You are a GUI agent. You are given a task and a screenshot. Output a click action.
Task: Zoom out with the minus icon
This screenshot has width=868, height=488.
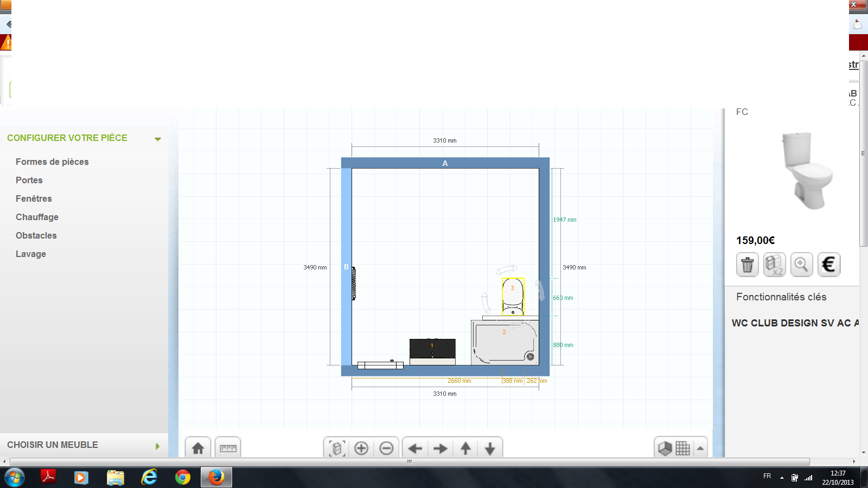pos(386,448)
